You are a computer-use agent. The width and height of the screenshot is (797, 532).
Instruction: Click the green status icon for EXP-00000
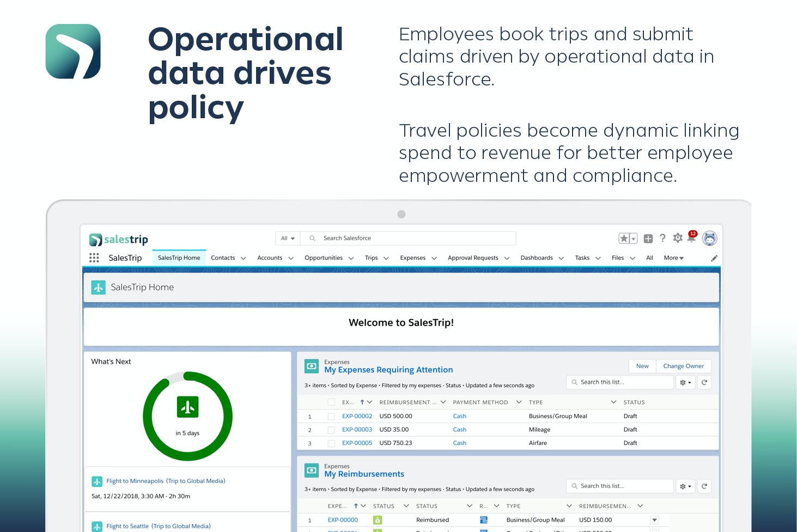point(378,520)
